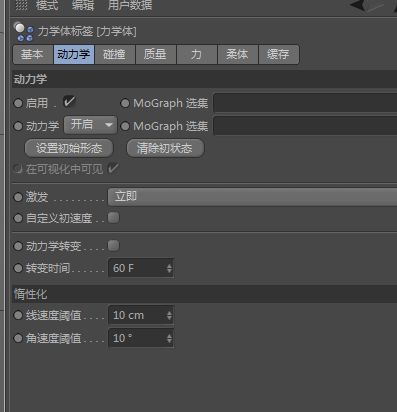
Task: Toggle the 在可视化中可见 checkbox
Action: pos(113,168)
